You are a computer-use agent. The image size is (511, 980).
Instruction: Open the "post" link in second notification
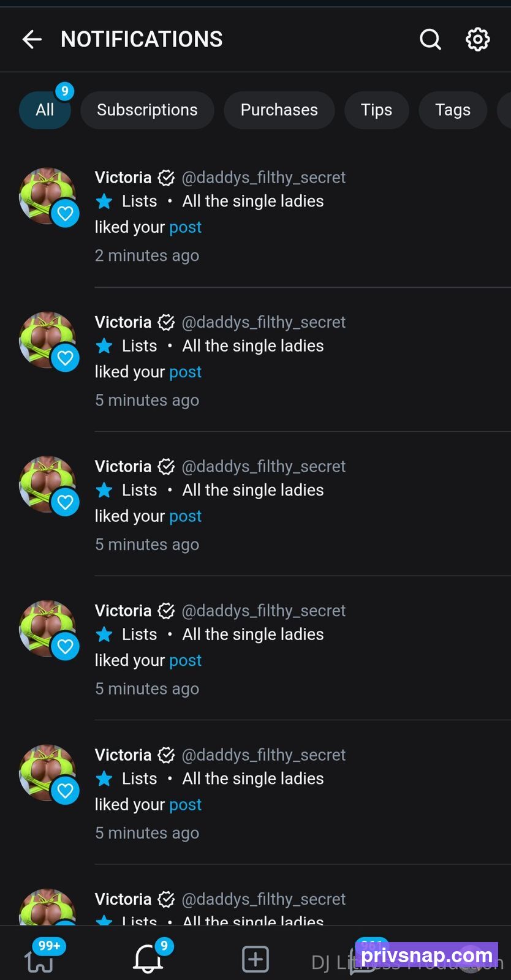coord(185,372)
